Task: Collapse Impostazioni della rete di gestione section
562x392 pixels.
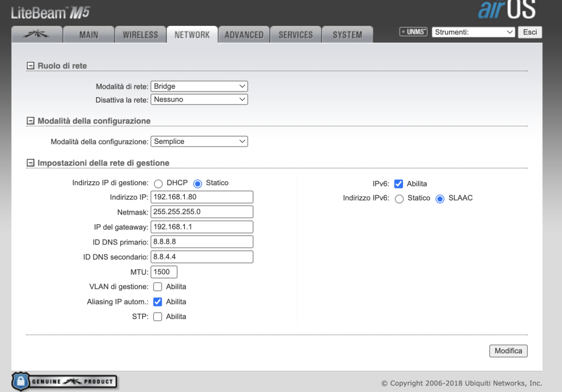Action: pyautogui.click(x=30, y=163)
